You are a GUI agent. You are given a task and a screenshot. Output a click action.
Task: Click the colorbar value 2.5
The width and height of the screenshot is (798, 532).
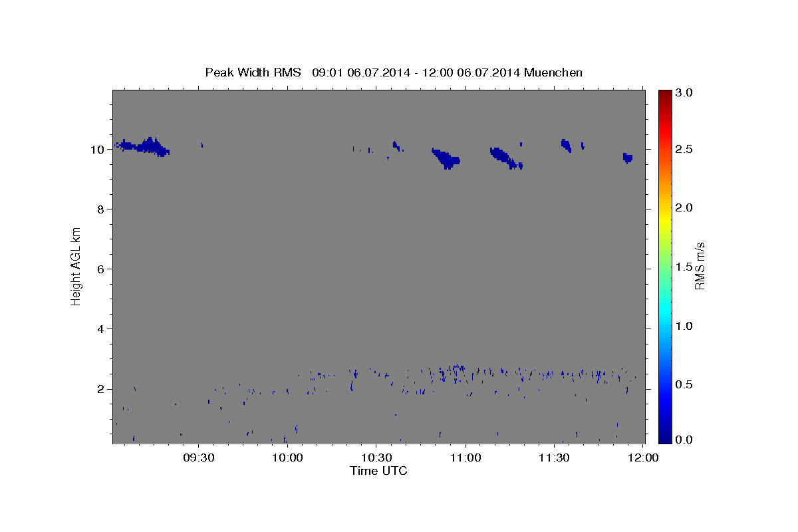(685, 149)
